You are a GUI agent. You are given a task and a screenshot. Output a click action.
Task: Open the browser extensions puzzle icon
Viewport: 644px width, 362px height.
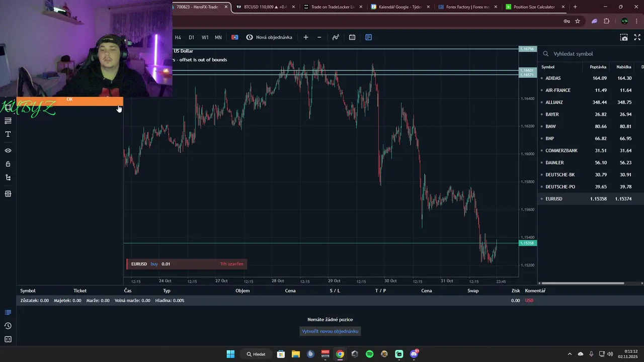click(x=606, y=21)
